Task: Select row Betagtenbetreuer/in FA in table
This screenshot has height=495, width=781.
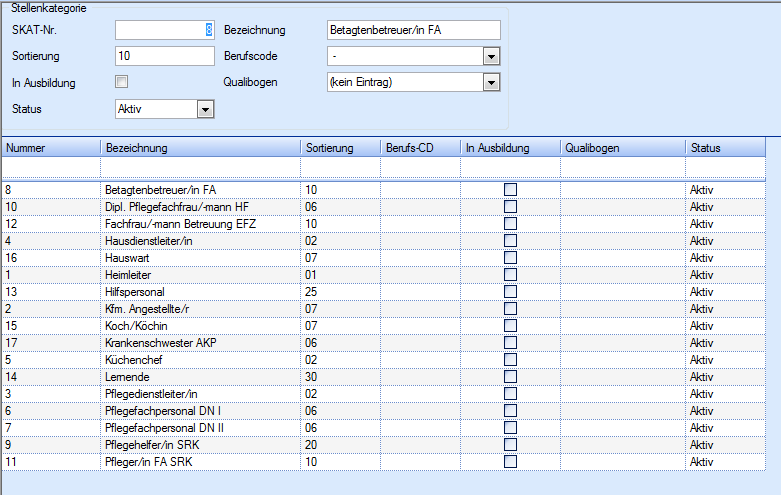Action: pos(384,190)
